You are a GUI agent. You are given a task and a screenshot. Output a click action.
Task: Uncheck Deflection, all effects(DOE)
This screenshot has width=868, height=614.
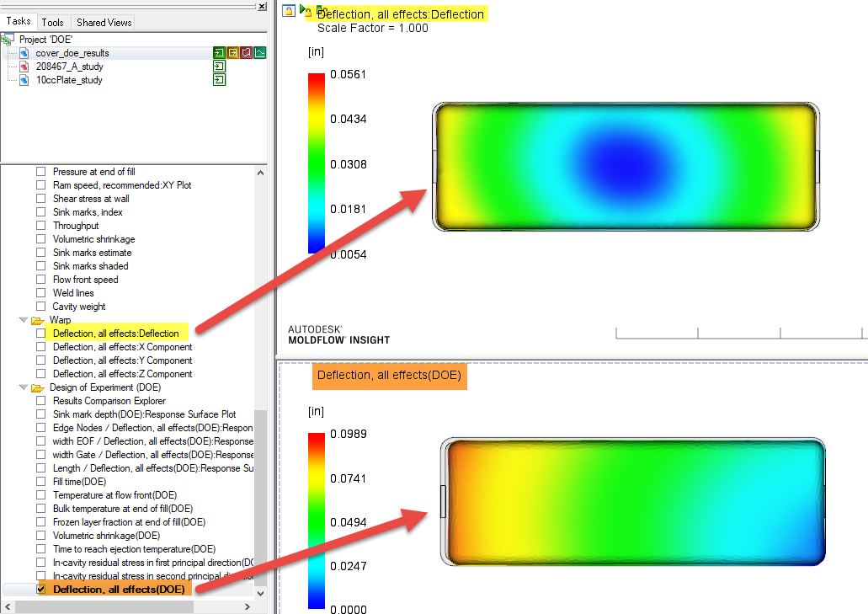[40, 589]
